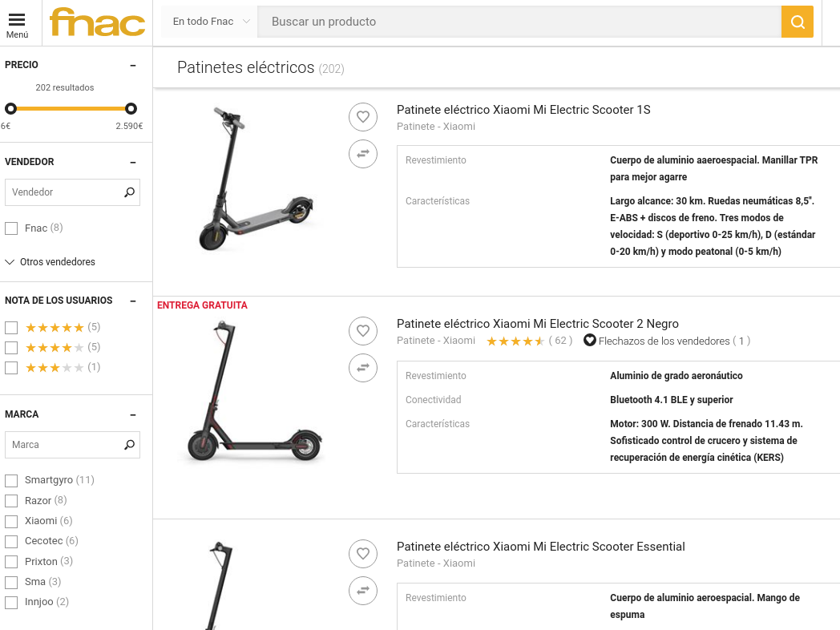Collapse the PRECIO filter section

point(133,66)
